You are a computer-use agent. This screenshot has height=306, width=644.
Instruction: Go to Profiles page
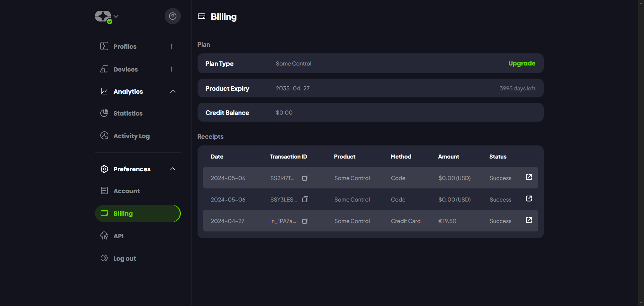(x=125, y=46)
